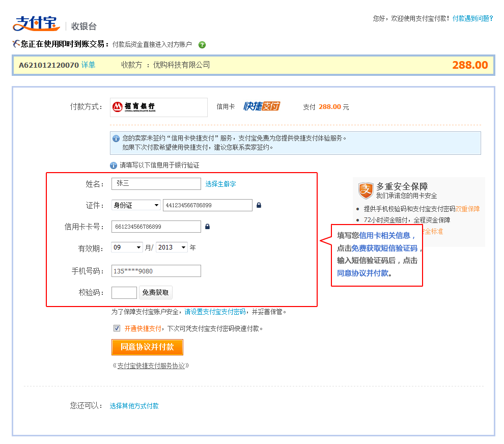Open 选择其他方式付款 link
This screenshot has width=504, height=444.
(x=134, y=406)
